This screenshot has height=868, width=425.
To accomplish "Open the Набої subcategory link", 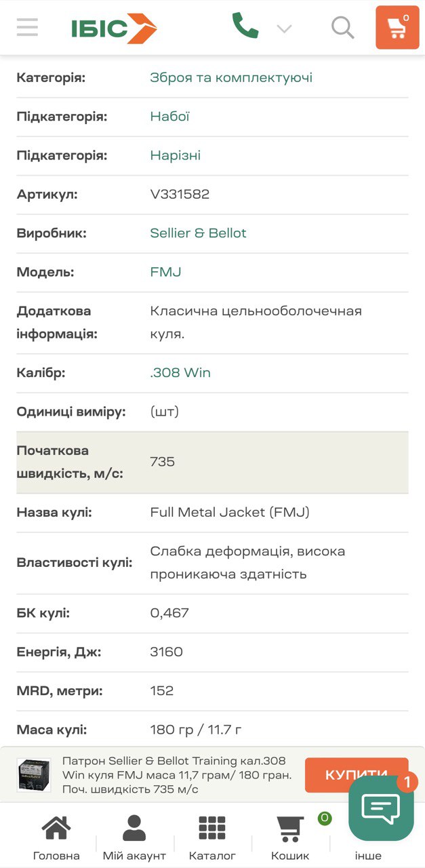I will [x=169, y=117].
